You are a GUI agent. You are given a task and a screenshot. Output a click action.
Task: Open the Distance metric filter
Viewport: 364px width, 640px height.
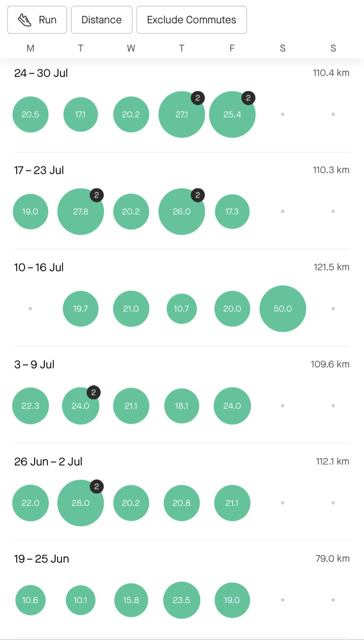pyautogui.click(x=102, y=20)
